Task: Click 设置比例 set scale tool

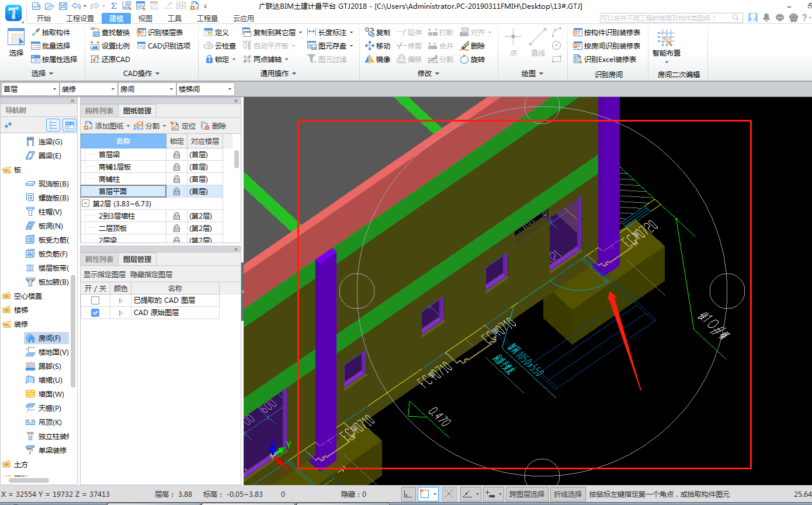Action: (x=110, y=46)
